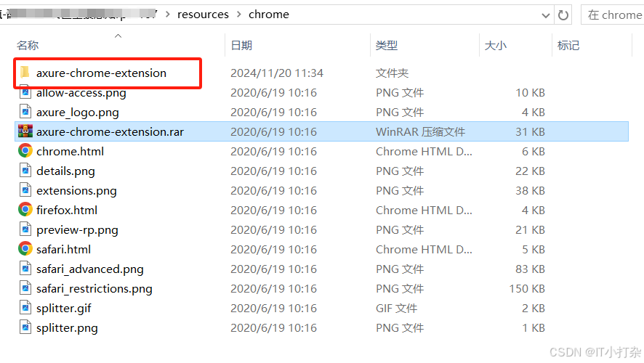Click the 38 KB size cell
Screen dimensions: 644x363
coord(530,191)
